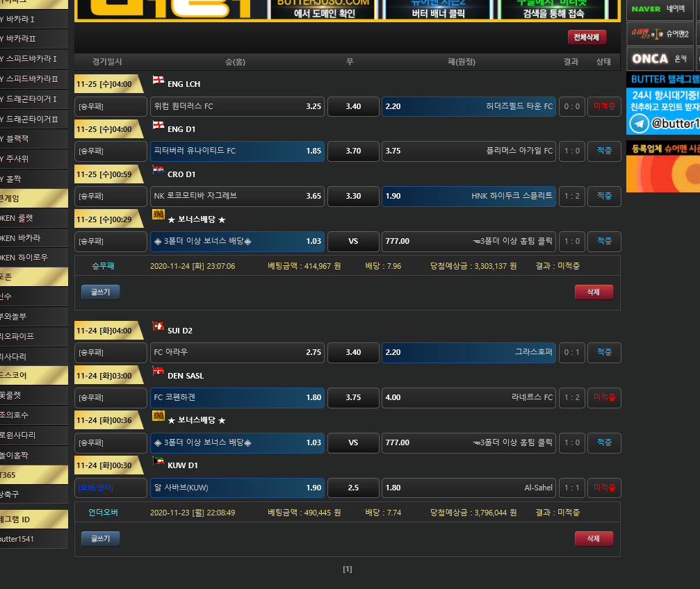Delete the 11-24 23:07:06 bet slip using 삭제
The width and height of the screenshot is (700, 589).
[594, 292]
